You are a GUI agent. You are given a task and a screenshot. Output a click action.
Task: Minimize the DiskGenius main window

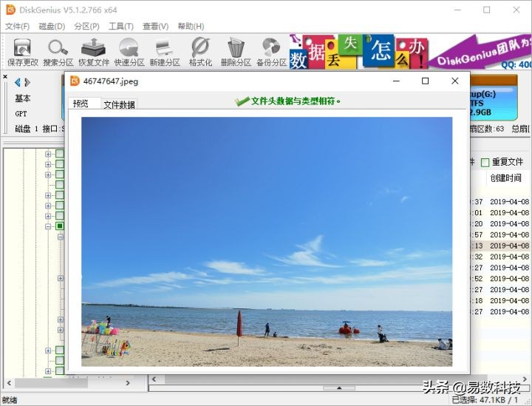point(457,10)
